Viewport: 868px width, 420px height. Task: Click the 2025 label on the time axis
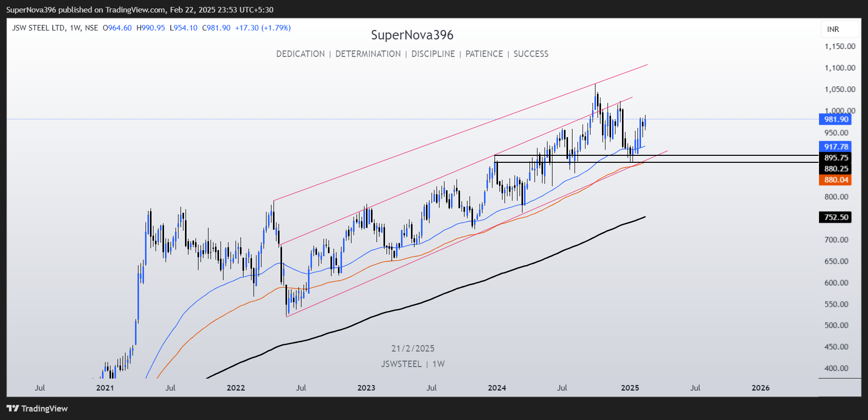(x=630, y=388)
